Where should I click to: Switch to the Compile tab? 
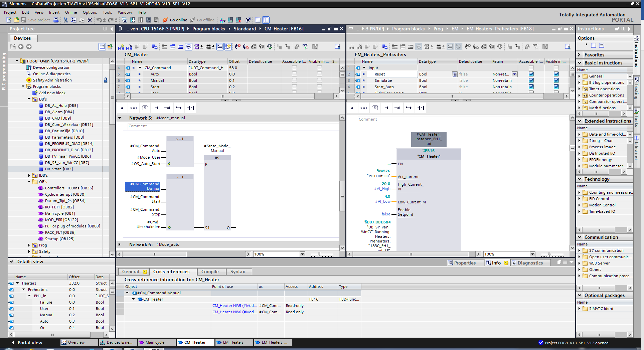(210, 272)
